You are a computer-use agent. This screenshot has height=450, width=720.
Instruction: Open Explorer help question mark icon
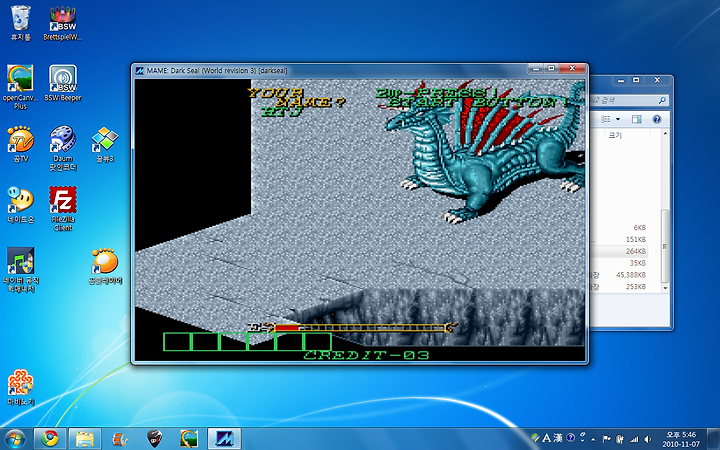[657, 119]
